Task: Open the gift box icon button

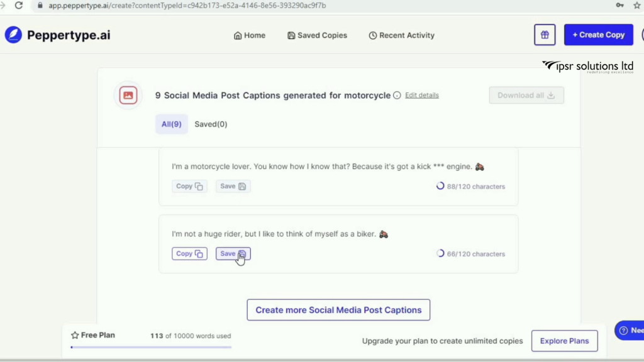Action: click(545, 35)
